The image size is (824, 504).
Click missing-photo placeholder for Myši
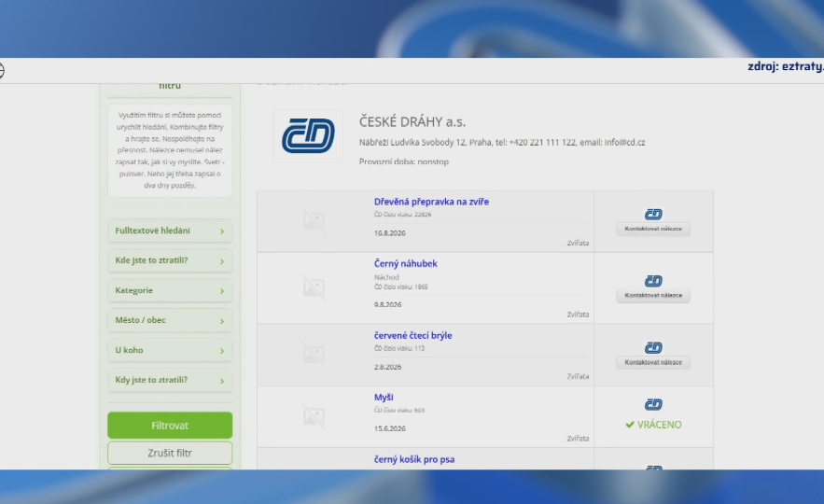coord(314,416)
